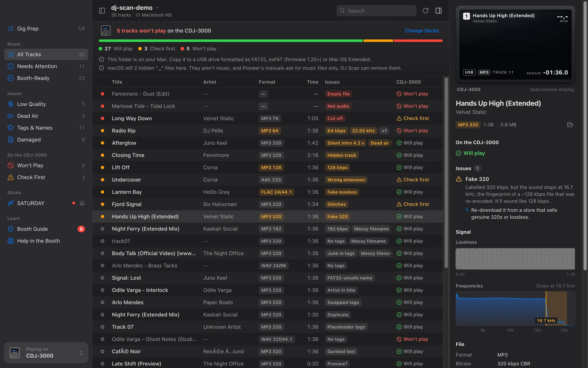Click the compatibility progress bar

coord(271,41)
